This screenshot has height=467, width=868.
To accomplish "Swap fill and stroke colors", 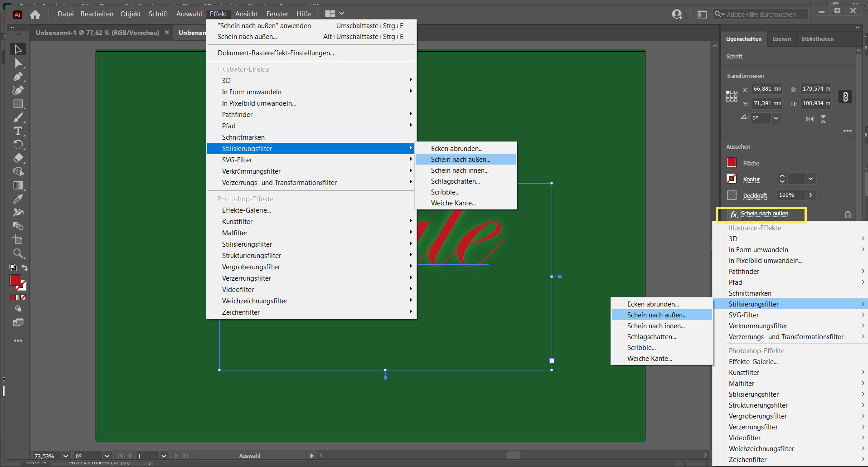I will (x=24, y=268).
